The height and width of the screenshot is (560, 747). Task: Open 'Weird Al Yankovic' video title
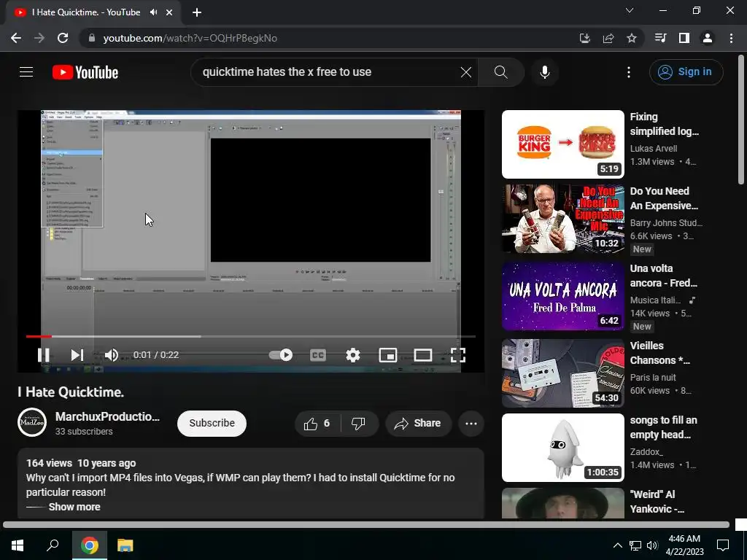point(657,502)
